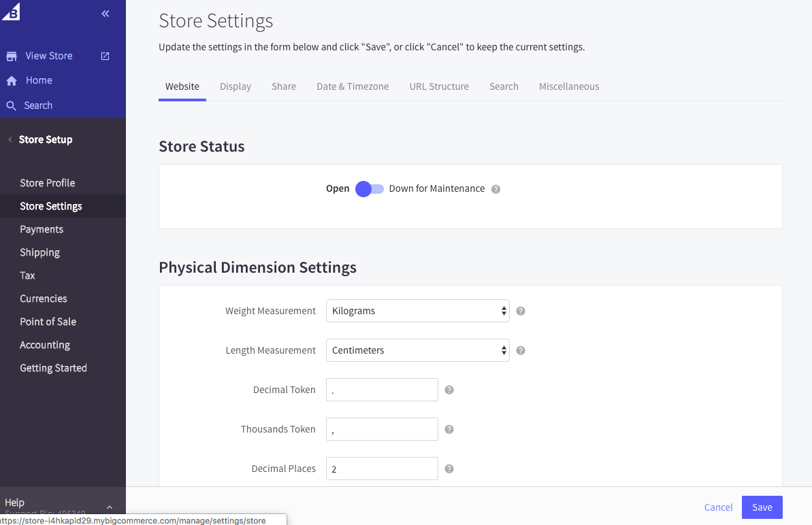Open the Weight Measurement dropdown
812x525 pixels.
(417, 311)
